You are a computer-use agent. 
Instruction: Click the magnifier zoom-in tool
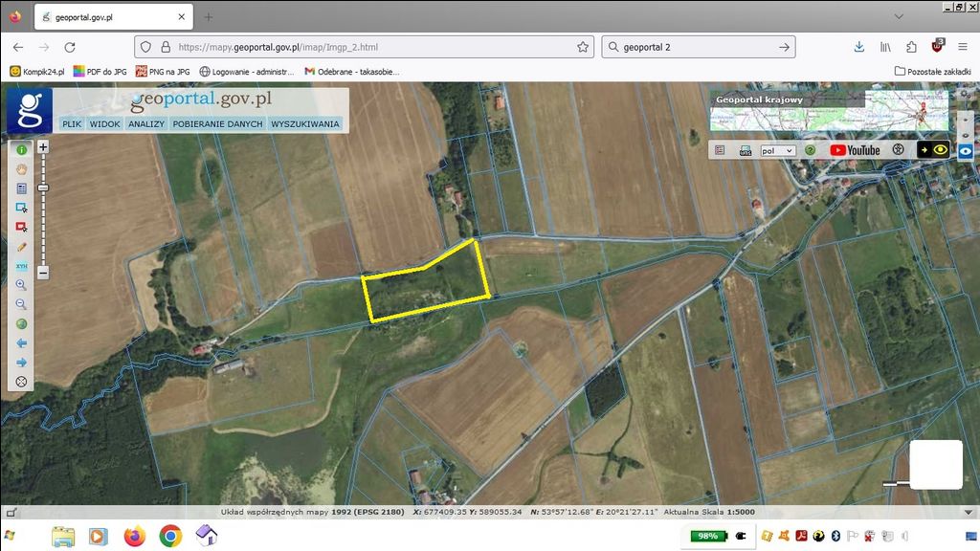(x=21, y=285)
